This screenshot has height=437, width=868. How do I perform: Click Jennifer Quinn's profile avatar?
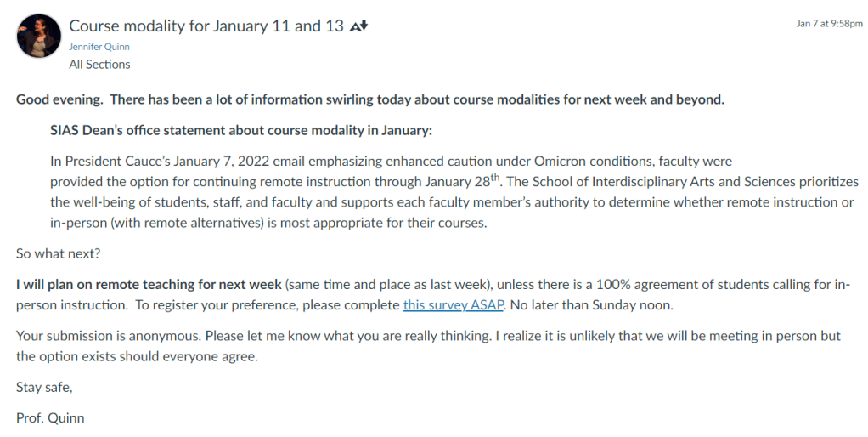pos(38,36)
